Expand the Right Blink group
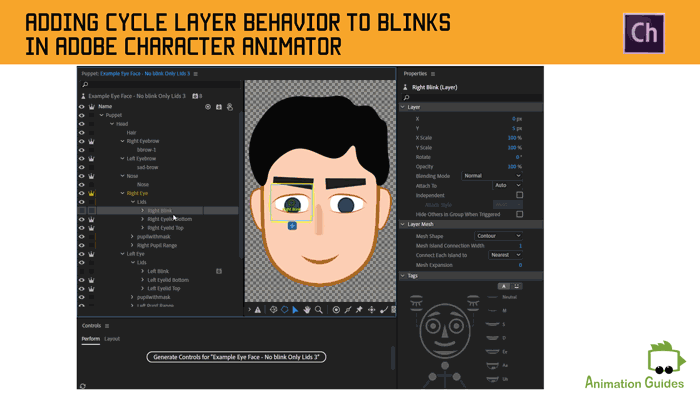The width and height of the screenshot is (700, 394). [142, 211]
